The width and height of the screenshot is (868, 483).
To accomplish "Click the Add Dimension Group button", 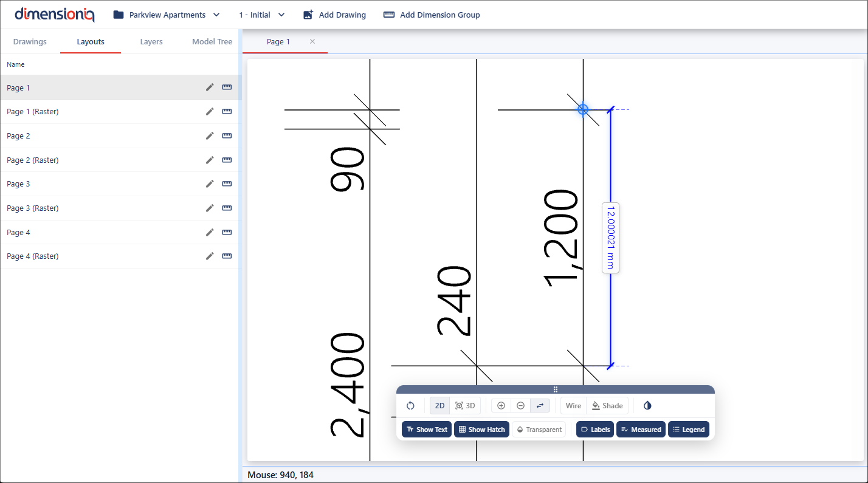I will point(432,15).
